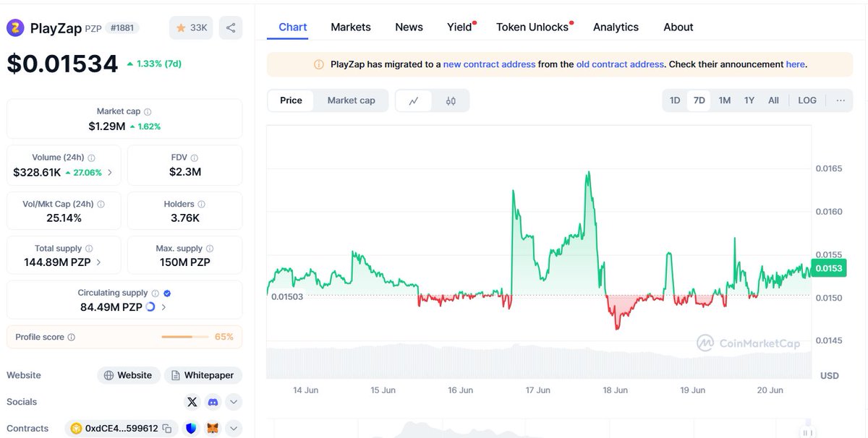This screenshot has width=868, height=438.
Task: Click the circulating supply progress ring icon
Action: click(x=150, y=306)
